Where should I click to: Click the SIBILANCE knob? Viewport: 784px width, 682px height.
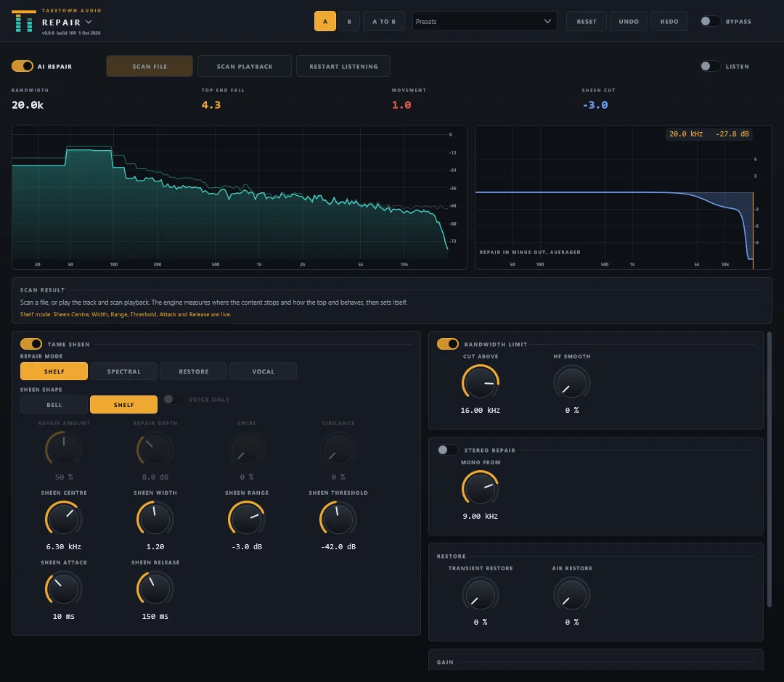pos(338,448)
